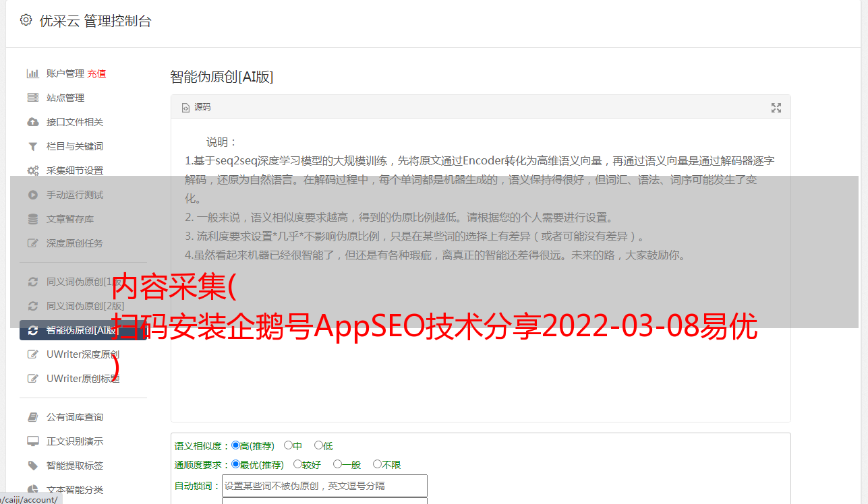Go to 智能提取标签 page

point(75,466)
